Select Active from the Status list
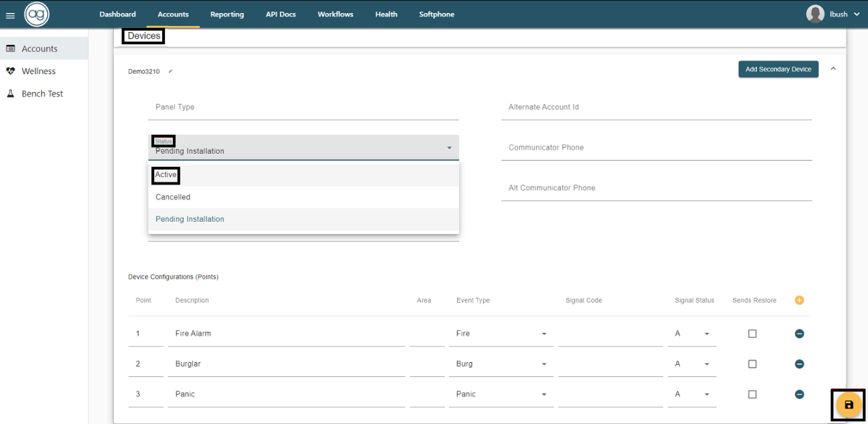868x424 pixels. point(166,175)
